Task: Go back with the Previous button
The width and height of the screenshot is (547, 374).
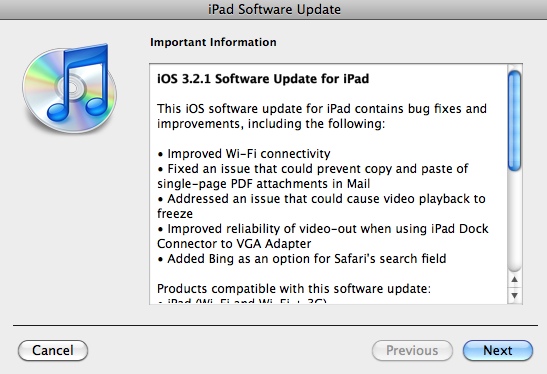Action: point(412,350)
